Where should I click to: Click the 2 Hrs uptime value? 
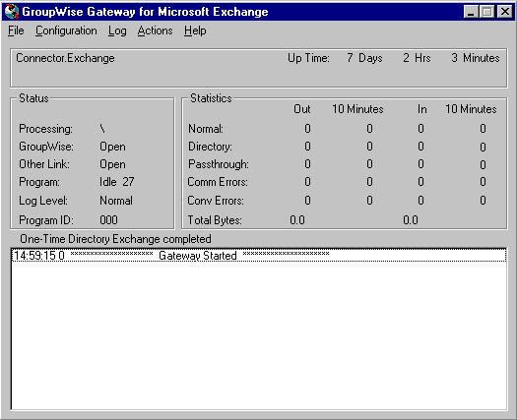(417, 58)
